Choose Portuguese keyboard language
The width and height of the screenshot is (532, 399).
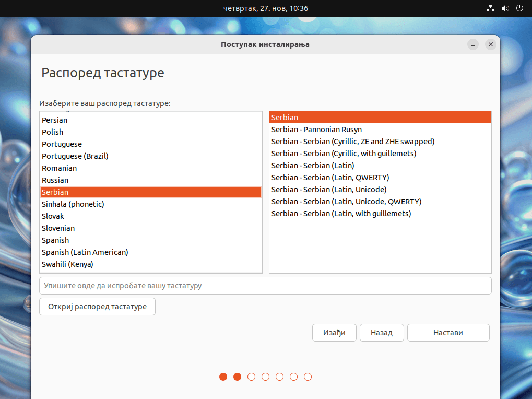(x=151, y=144)
